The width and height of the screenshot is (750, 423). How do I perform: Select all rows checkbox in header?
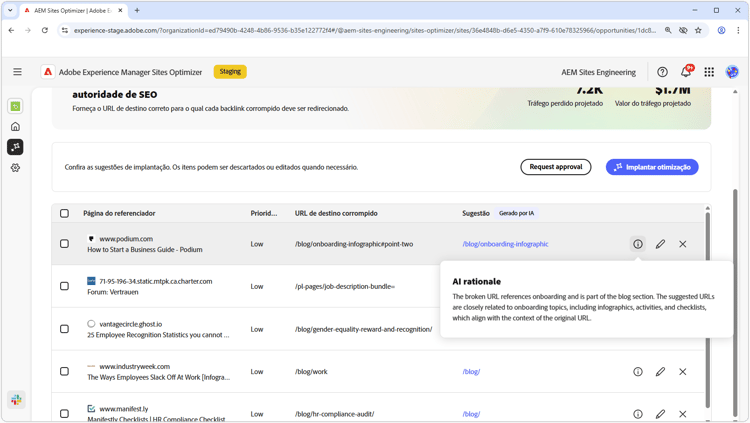point(64,213)
